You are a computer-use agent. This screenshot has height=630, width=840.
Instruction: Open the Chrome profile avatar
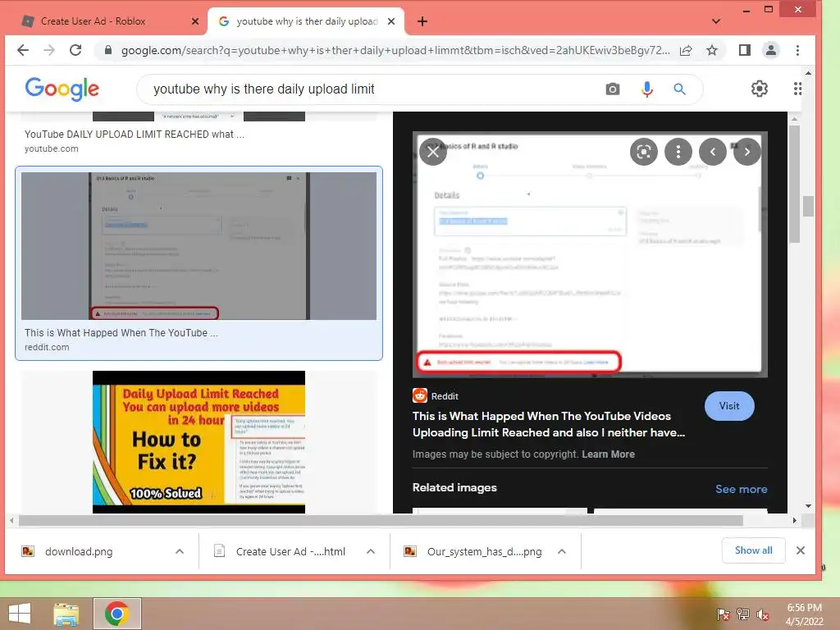[x=770, y=50]
